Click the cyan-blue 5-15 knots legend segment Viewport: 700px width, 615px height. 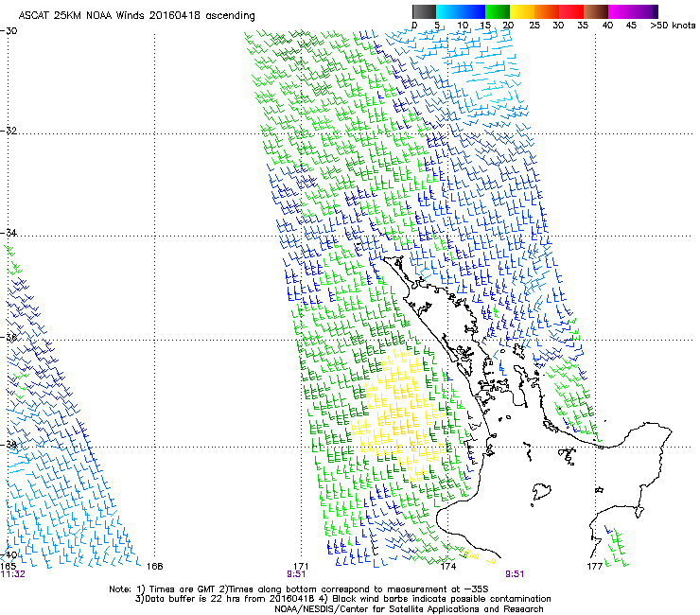[461, 11]
